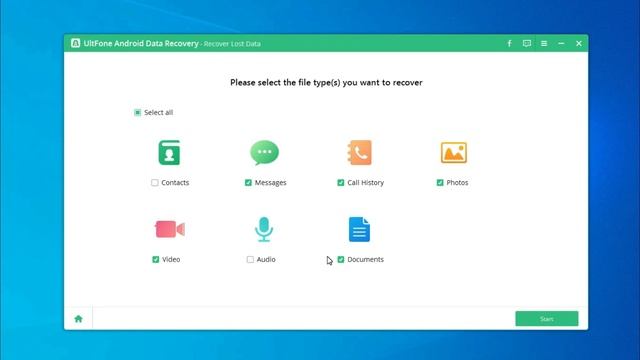
Task: Click the Audio microphone icon
Action: click(x=264, y=229)
